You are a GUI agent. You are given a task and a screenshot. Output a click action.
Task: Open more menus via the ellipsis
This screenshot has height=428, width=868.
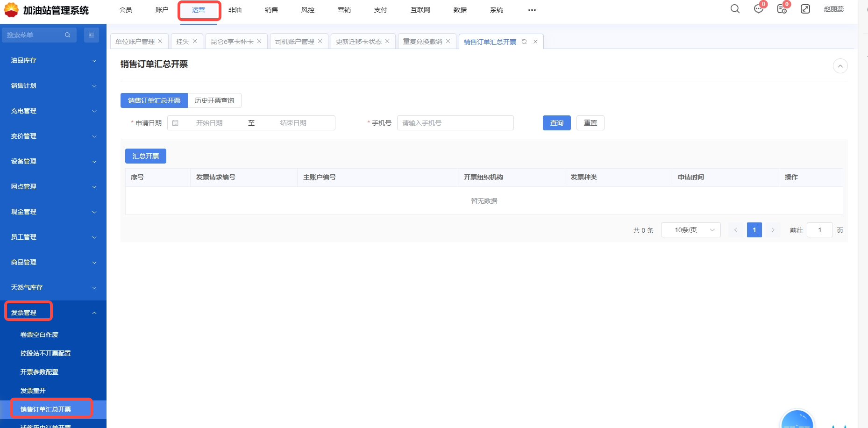click(532, 10)
